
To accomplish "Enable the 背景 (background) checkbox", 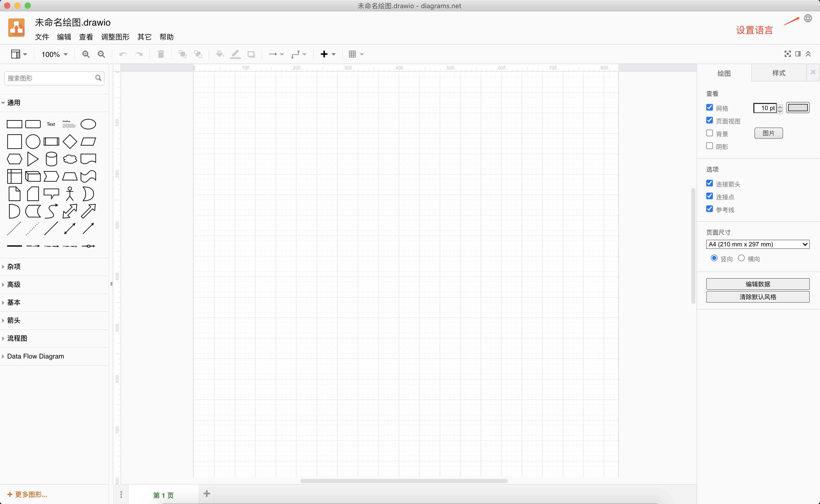I will (x=709, y=133).
